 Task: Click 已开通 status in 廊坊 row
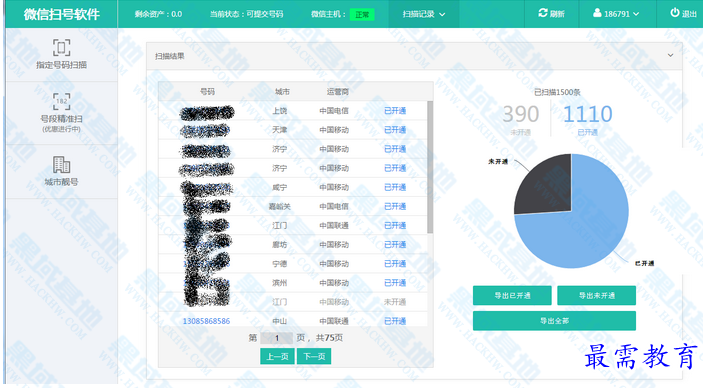tap(395, 244)
